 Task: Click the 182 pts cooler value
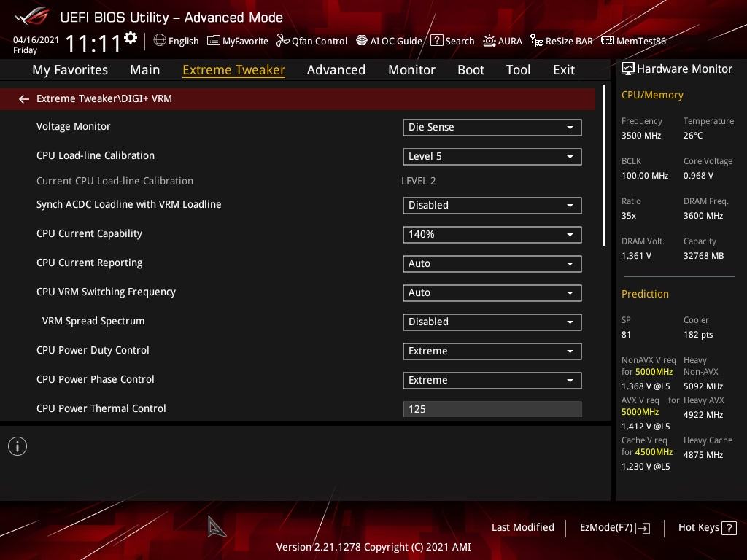[698, 335]
